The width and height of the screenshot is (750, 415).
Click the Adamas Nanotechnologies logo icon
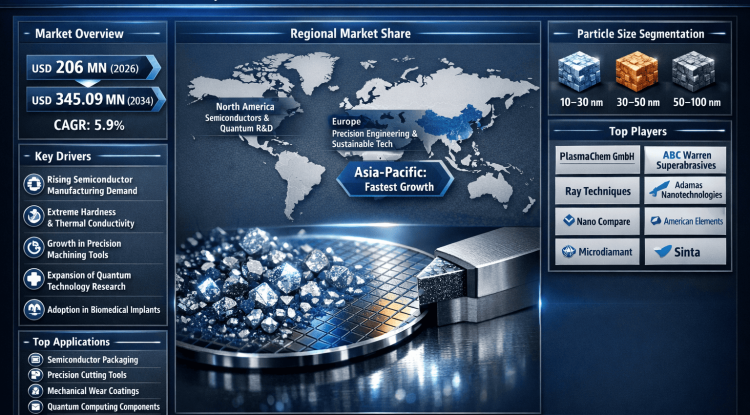click(x=659, y=189)
